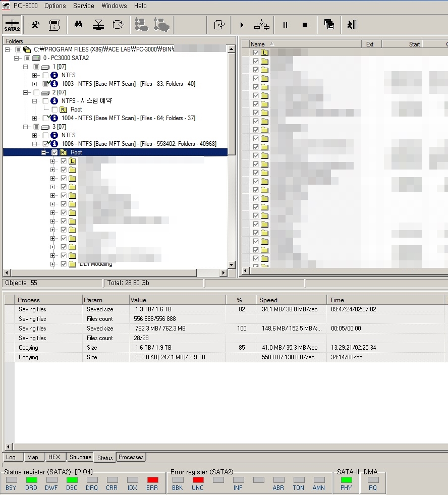
Task: Expand the 1004 - NTFS scan node
Action: 34,118
